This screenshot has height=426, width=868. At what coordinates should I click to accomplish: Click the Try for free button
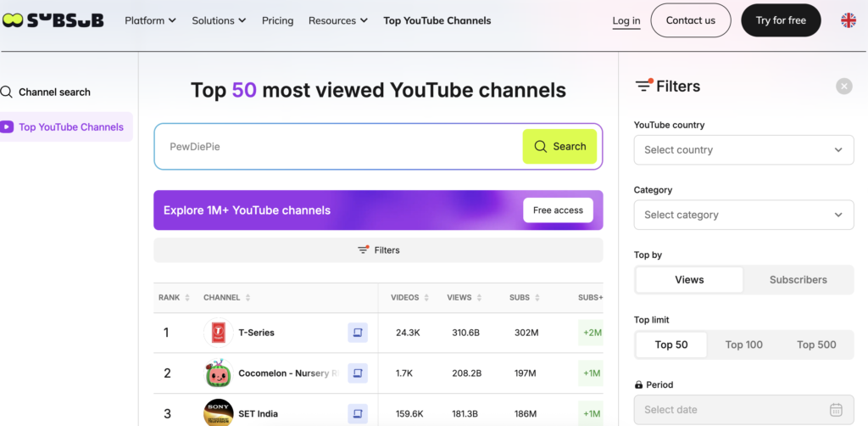point(781,20)
